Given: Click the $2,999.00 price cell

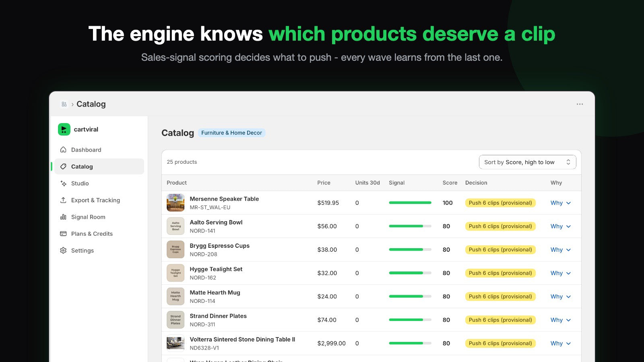Looking at the screenshot, I should [x=331, y=343].
